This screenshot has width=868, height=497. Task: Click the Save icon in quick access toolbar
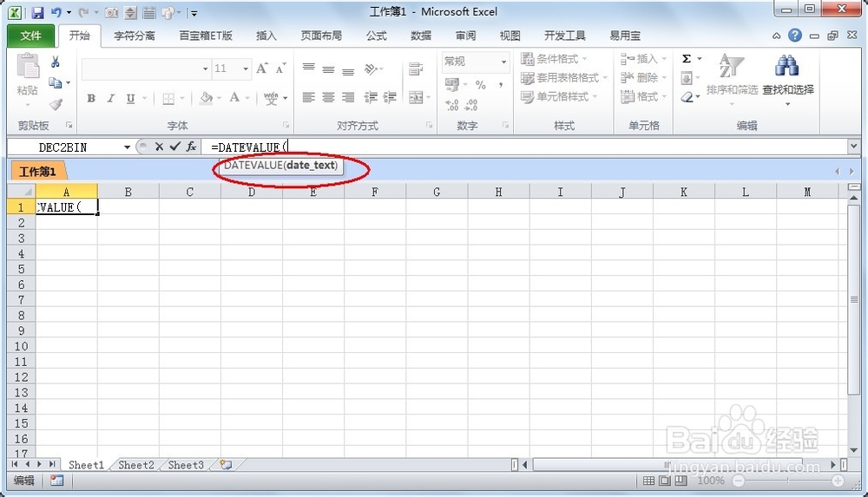pos(37,12)
